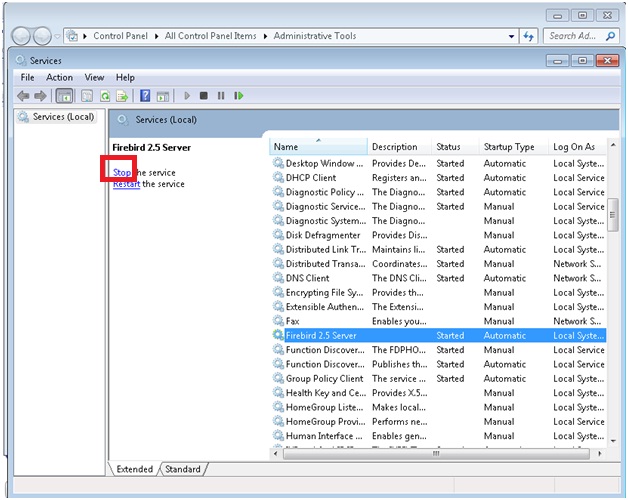628x500 pixels.
Task: Click the gear icon beside Group Policy Client
Action: [278, 378]
